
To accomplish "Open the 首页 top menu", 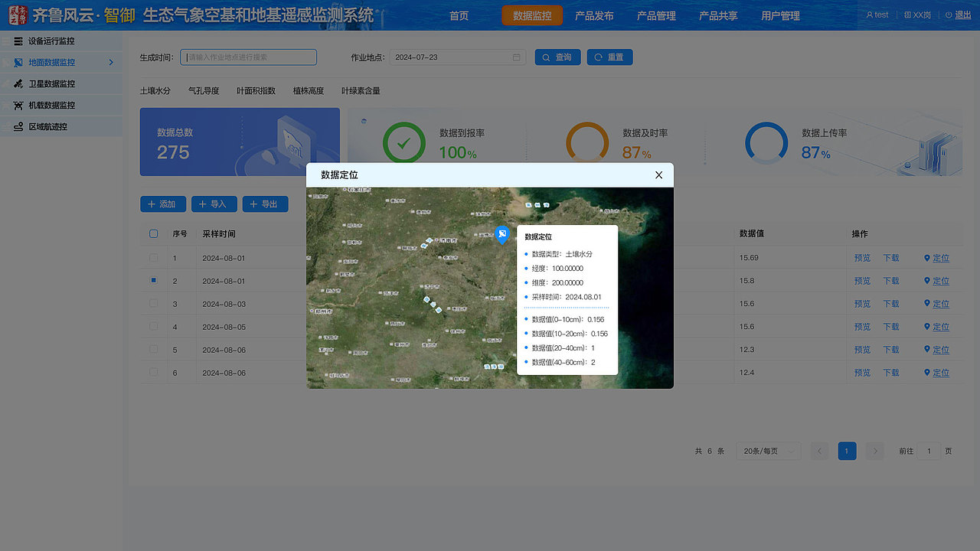I will pos(459,15).
